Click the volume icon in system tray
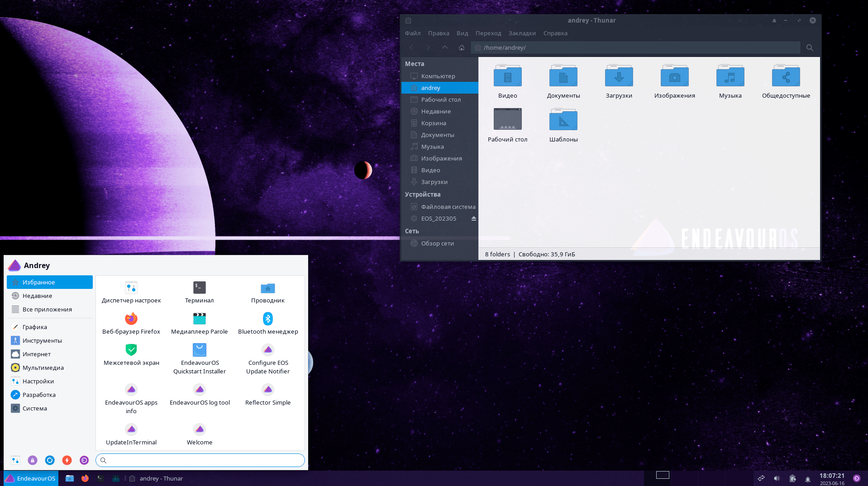The height and width of the screenshot is (486, 868). pos(777,478)
